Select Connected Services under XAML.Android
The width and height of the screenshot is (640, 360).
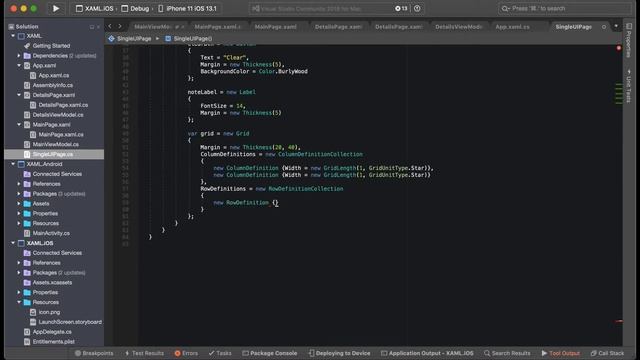pyautogui.click(x=57, y=174)
